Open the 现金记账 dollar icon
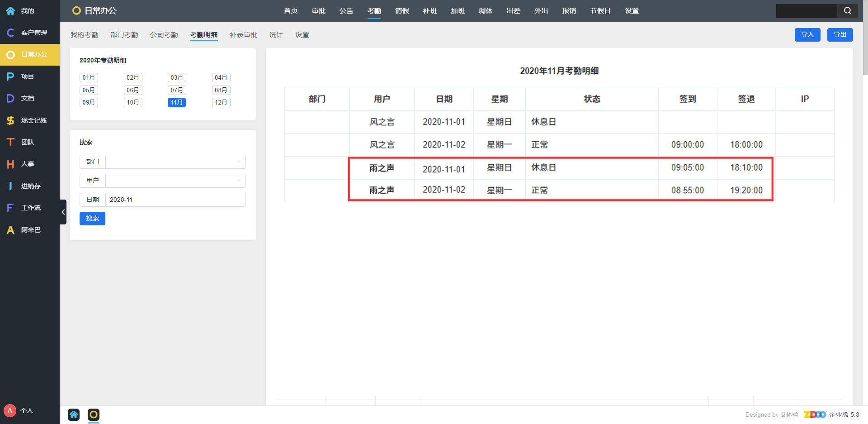The width and height of the screenshot is (868, 424). pos(10,120)
